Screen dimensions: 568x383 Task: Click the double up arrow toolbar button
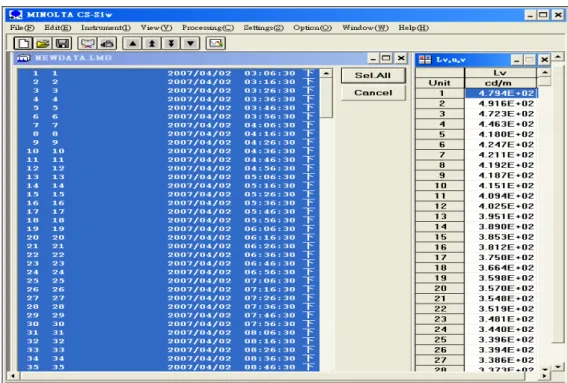click(152, 43)
